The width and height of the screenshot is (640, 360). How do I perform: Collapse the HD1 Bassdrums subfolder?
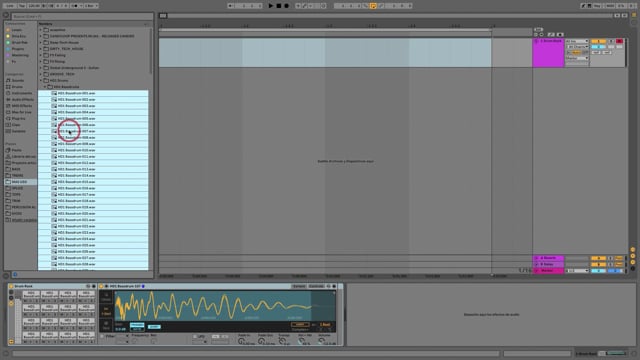tap(45, 87)
